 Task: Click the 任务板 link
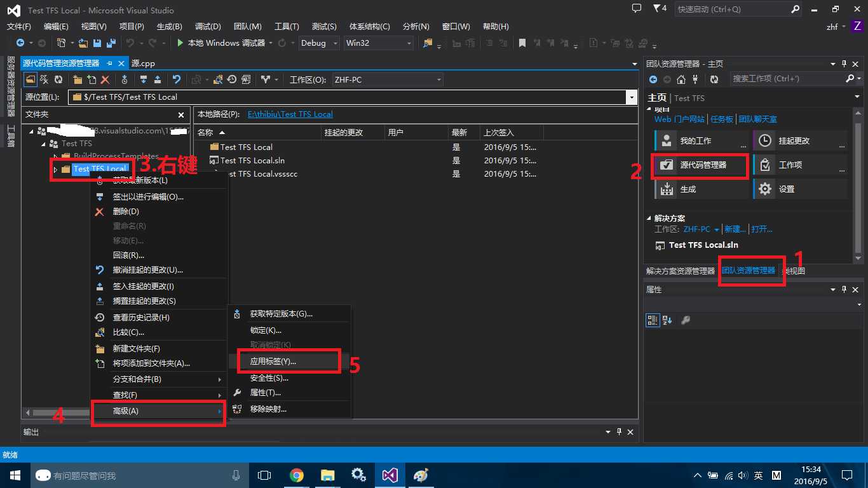click(722, 119)
